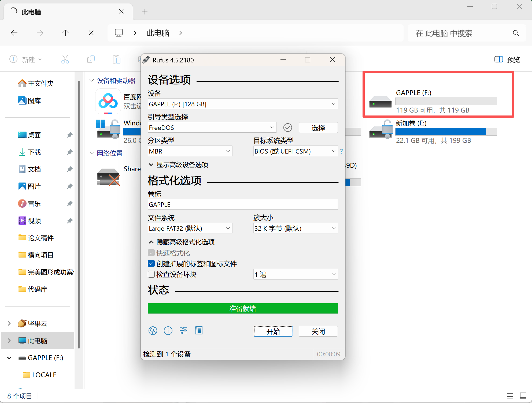Open the 文件系统 Large FAT32 dropdown
The width and height of the screenshot is (532, 403).
tap(190, 228)
